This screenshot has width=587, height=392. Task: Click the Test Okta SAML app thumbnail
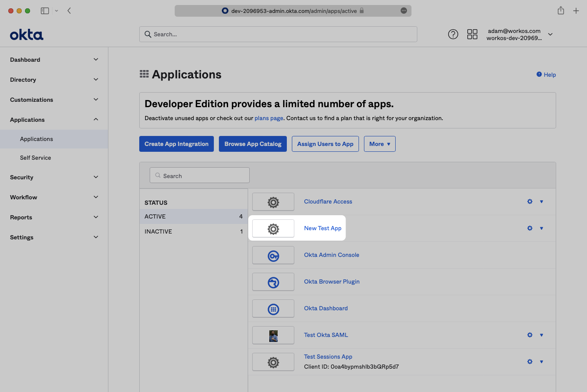[x=273, y=335]
